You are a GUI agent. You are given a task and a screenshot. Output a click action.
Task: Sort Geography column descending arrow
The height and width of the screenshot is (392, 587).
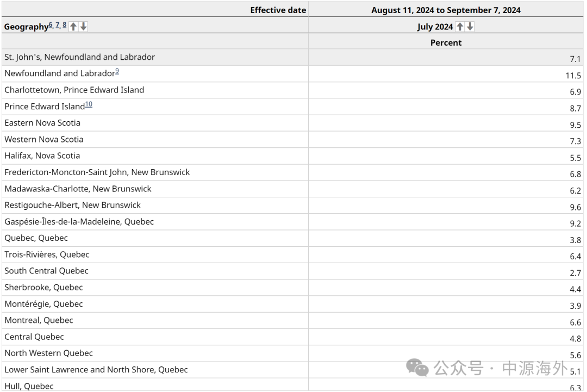click(84, 27)
